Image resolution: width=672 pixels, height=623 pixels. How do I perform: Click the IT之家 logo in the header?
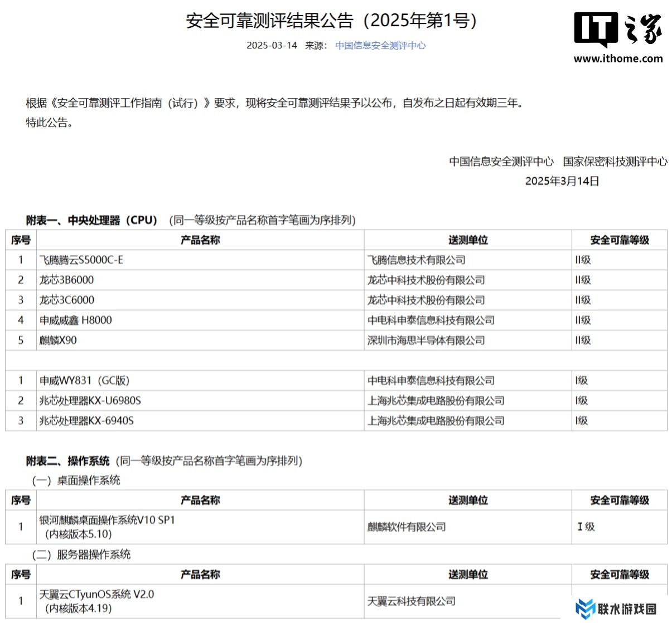tap(617, 29)
